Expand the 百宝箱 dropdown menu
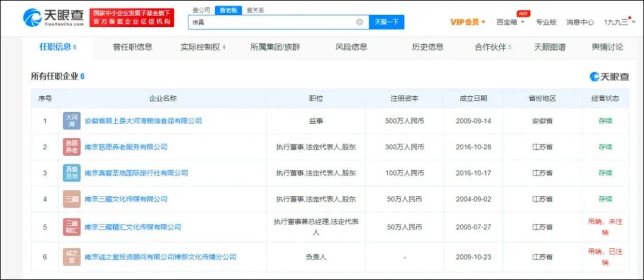The image size is (644, 280). [x=510, y=22]
